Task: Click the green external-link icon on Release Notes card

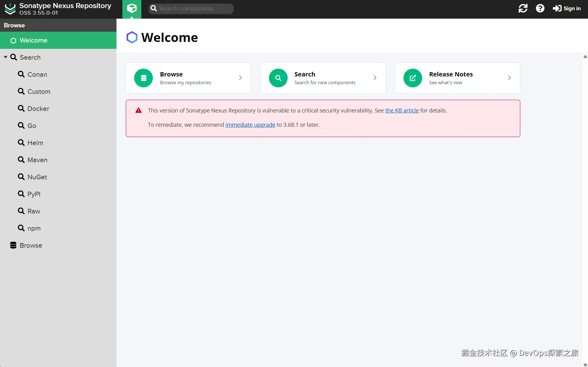Action: click(413, 78)
